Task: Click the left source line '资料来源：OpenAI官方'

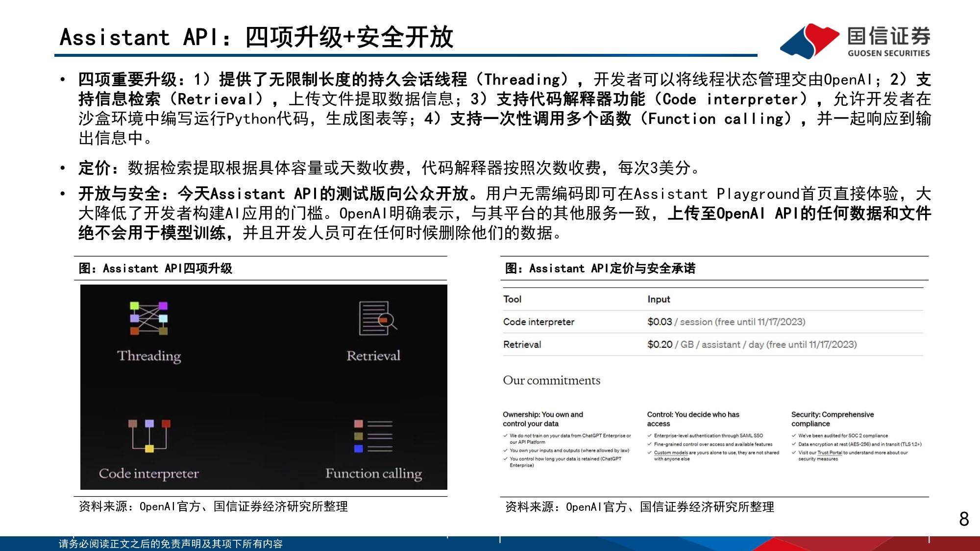Action: [213, 506]
